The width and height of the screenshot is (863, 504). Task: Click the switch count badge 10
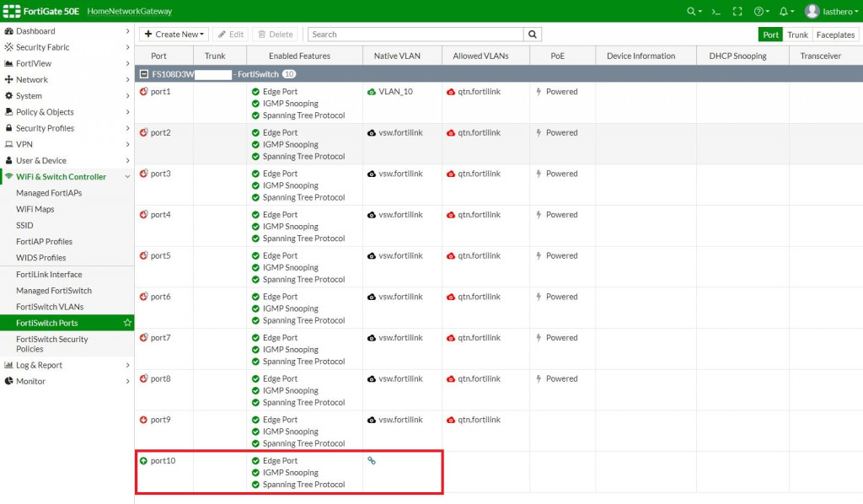point(289,73)
